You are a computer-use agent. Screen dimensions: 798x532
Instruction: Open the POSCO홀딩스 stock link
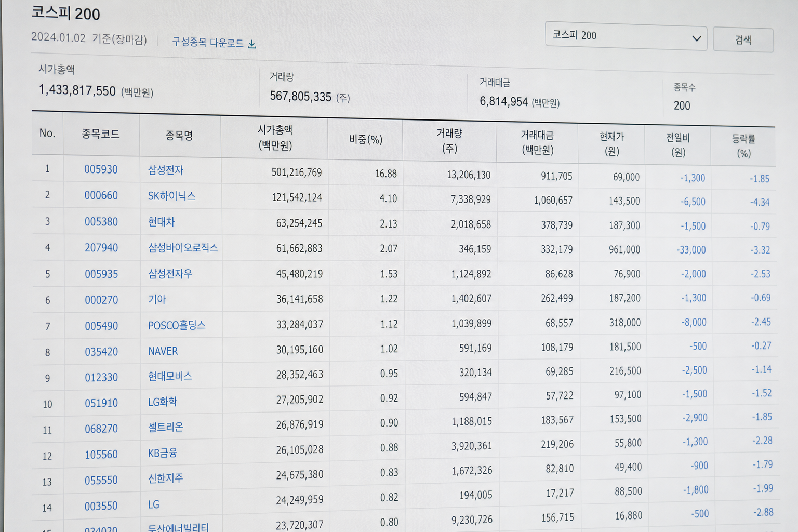tap(177, 325)
